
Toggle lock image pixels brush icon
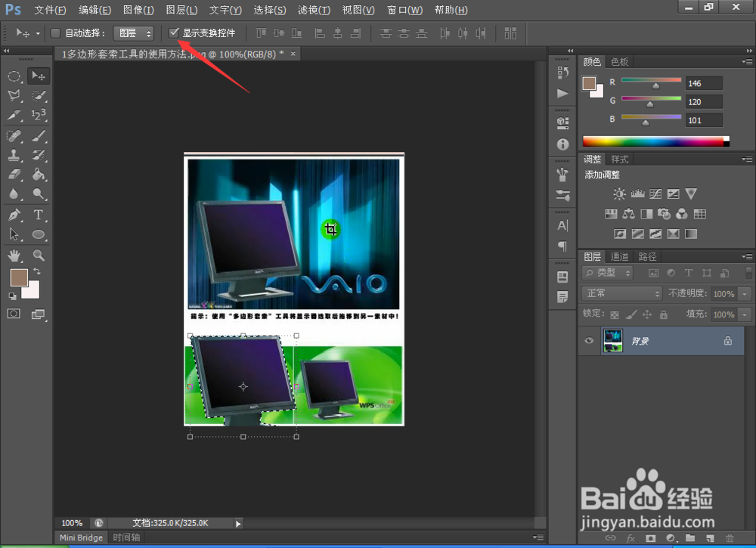coord(631,314)
